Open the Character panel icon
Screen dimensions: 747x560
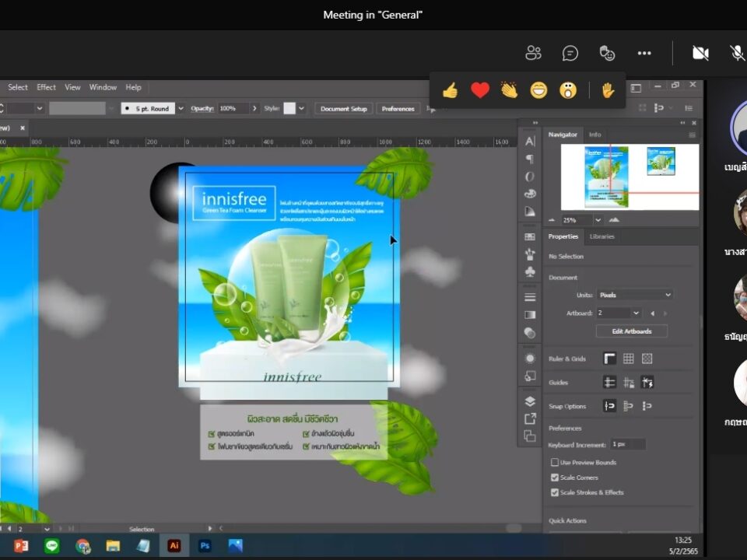(530, 142)
